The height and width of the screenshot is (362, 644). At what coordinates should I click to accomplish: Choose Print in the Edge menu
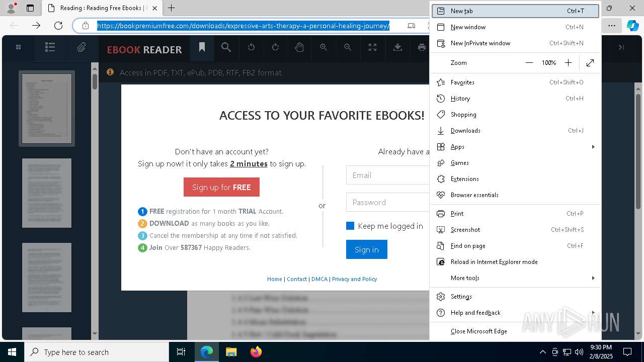(x=516, y=214)
